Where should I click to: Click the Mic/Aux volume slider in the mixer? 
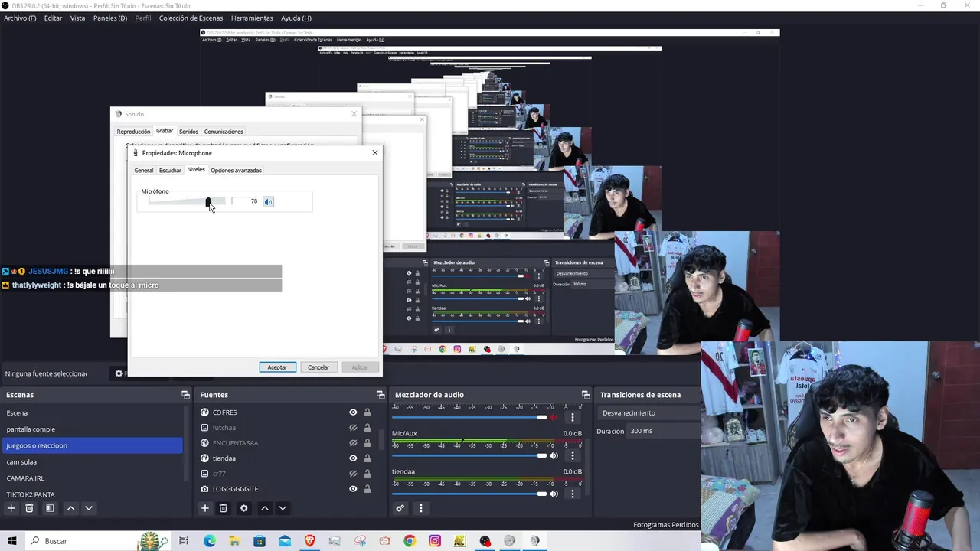point(469,456)
